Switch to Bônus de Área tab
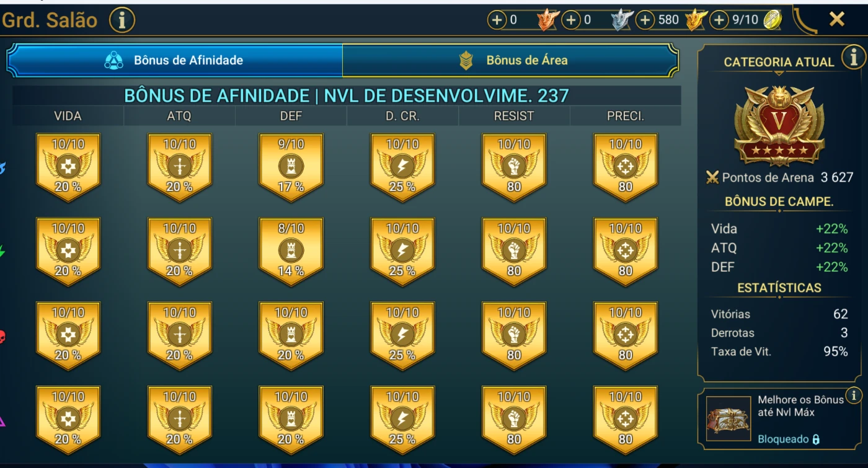Screen dimensions: 868x468 point(510,60)
